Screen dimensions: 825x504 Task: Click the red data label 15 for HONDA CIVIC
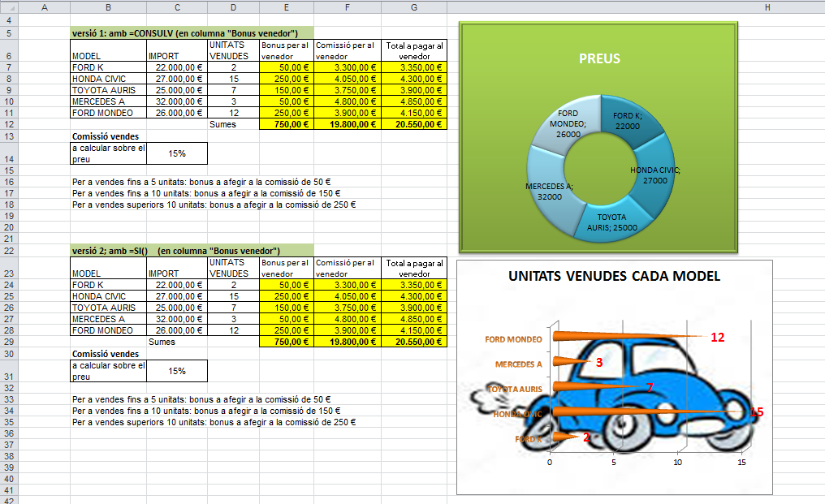click(x=756, y=412)
